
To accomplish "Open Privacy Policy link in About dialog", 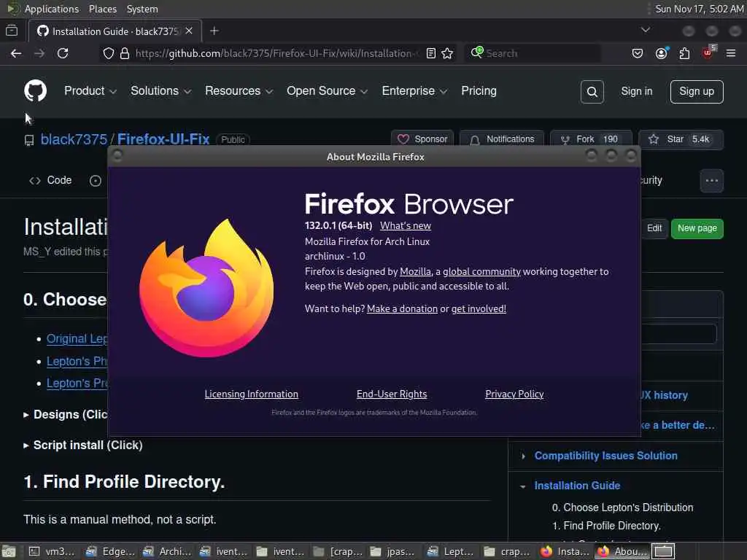I will tap(514, 394).
